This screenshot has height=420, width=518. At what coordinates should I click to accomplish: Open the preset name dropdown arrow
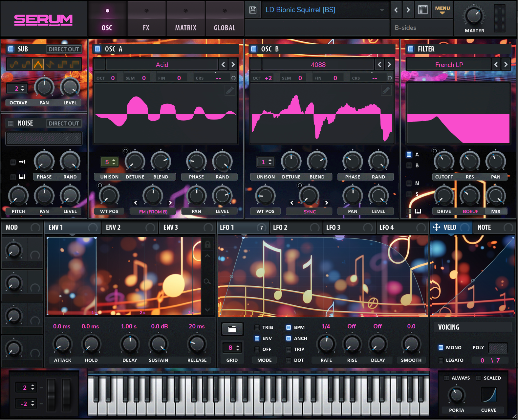[x=382, y=10]
